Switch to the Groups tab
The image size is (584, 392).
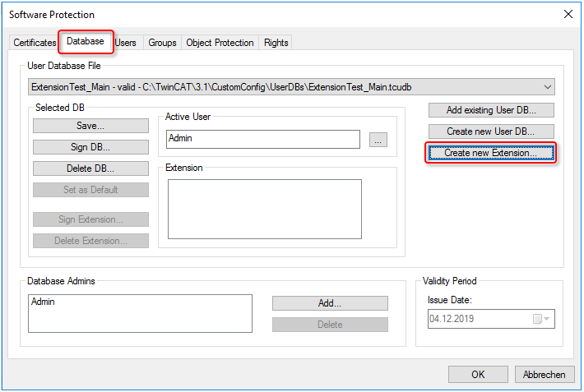[x=162, y=43]
